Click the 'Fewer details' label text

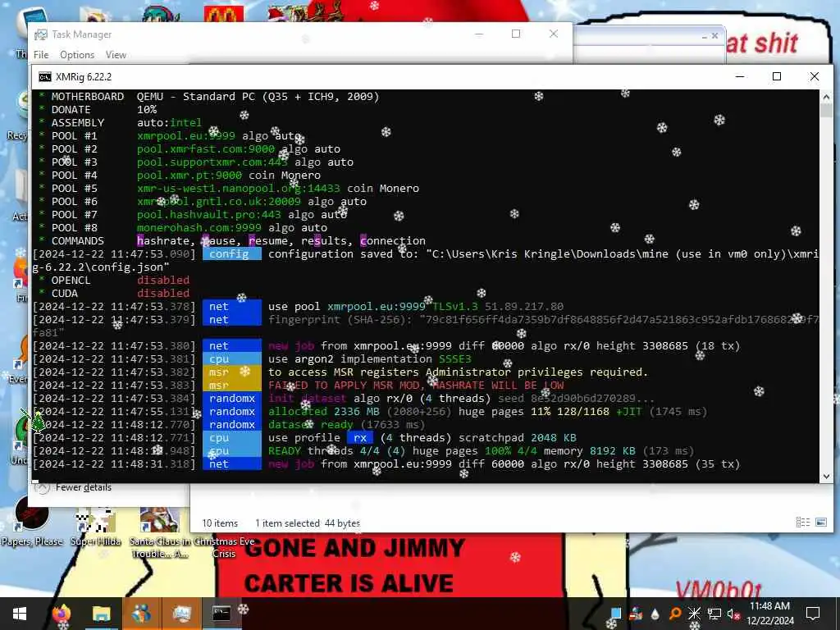[x=84, y=487]
